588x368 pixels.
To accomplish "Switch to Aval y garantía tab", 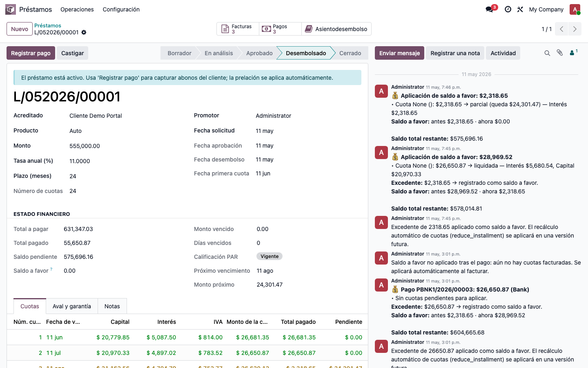I will pos(72,306).
